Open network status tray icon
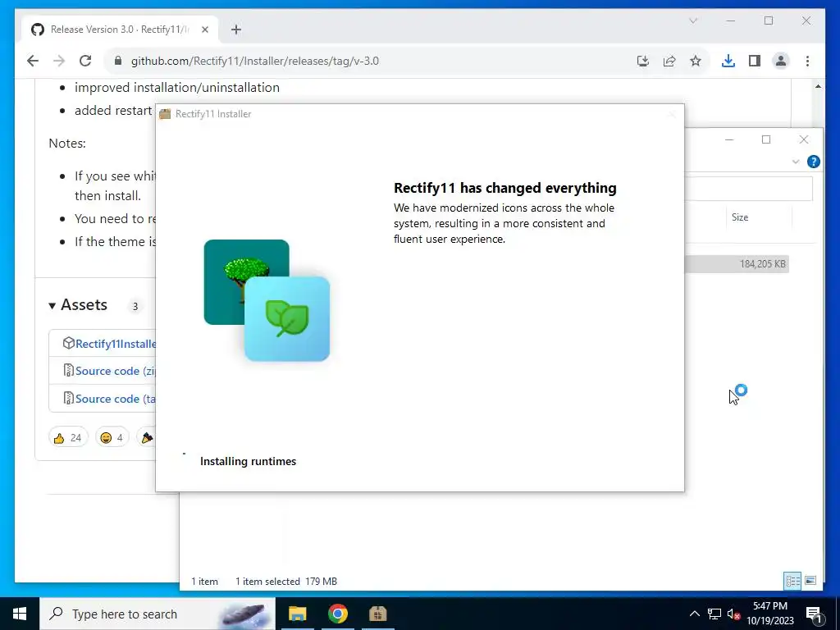The image size is (840, 630). pos(714,614)
